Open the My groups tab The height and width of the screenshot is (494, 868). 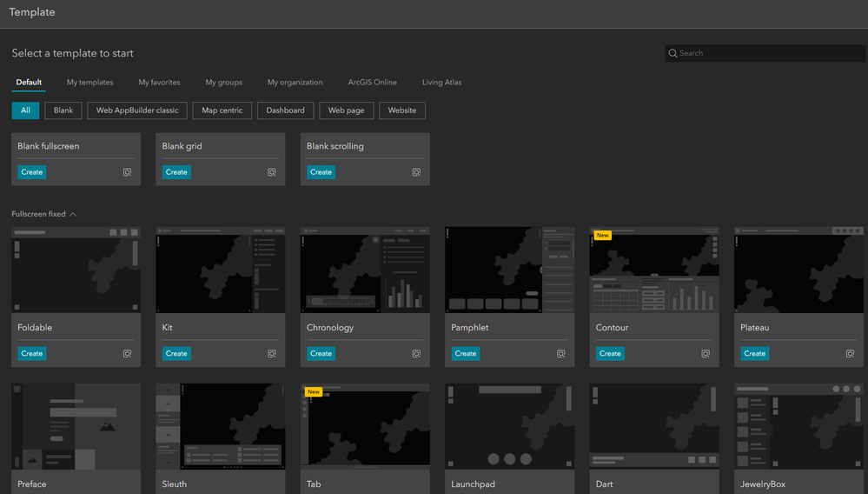[x=223, y=82]
